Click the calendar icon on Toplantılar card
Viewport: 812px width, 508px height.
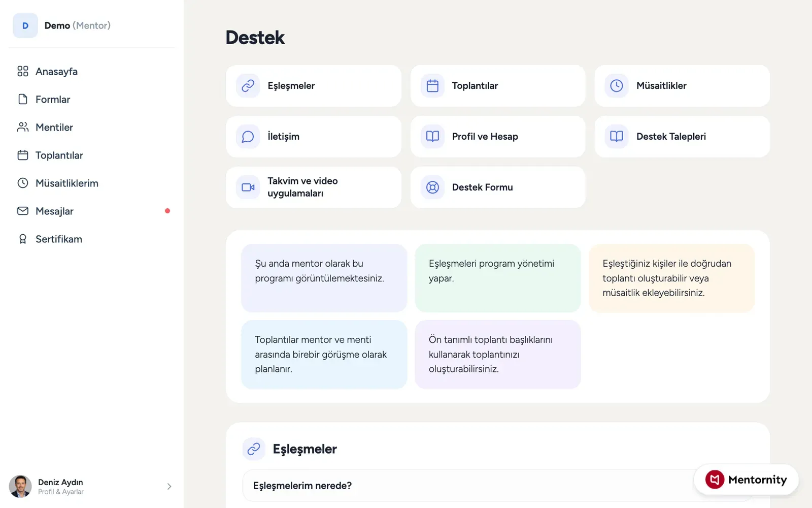coord(432,86)
